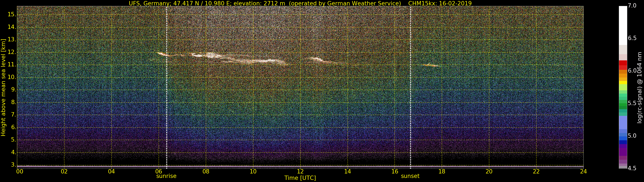
Task: Click the 'CHM15kx: 16-02-2019' text in the title
Action: (440, 3)
